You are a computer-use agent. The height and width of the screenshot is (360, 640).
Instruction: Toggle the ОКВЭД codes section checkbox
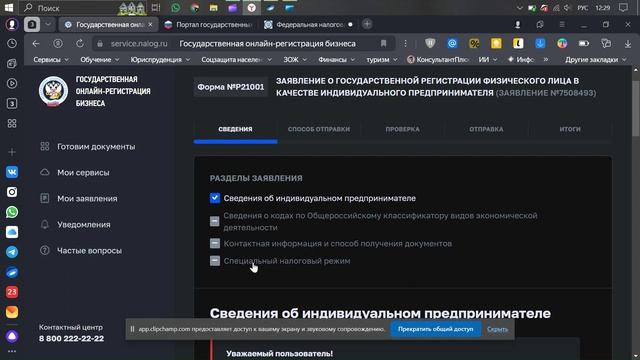point(215,221)
